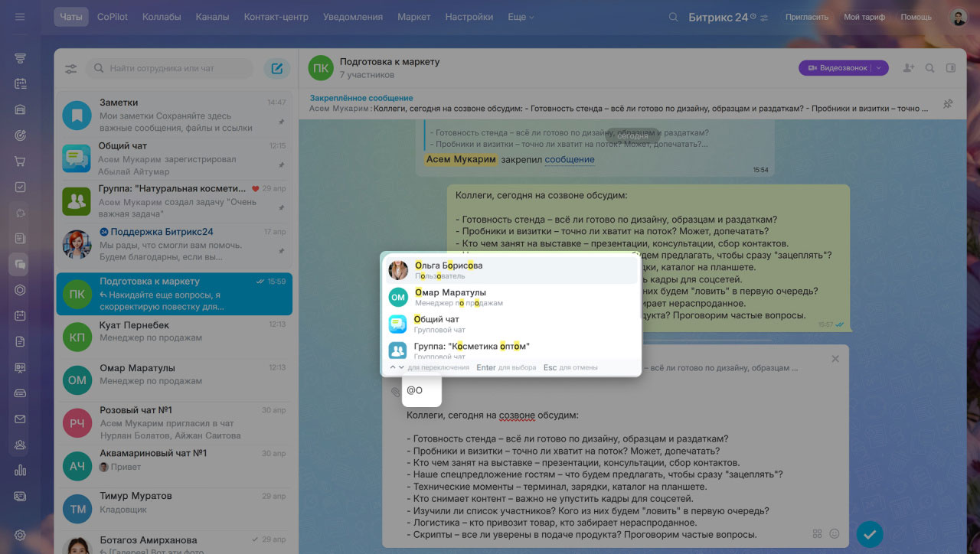
Task: Click the Пригласить button
Action: pos(807,17)
